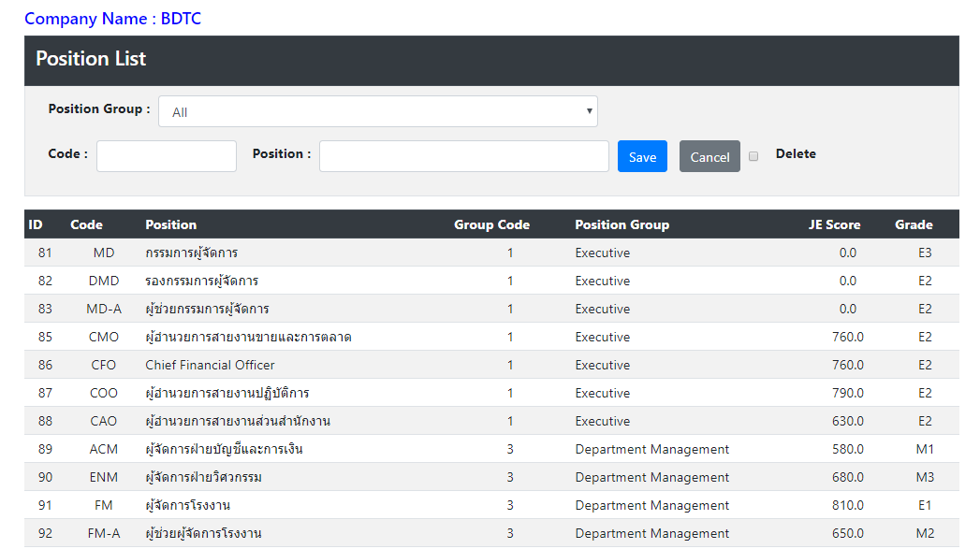Screen dimensions: 980x549
Task: Click the ID column header
Action: pyautogui.click(x=36, y=224)
